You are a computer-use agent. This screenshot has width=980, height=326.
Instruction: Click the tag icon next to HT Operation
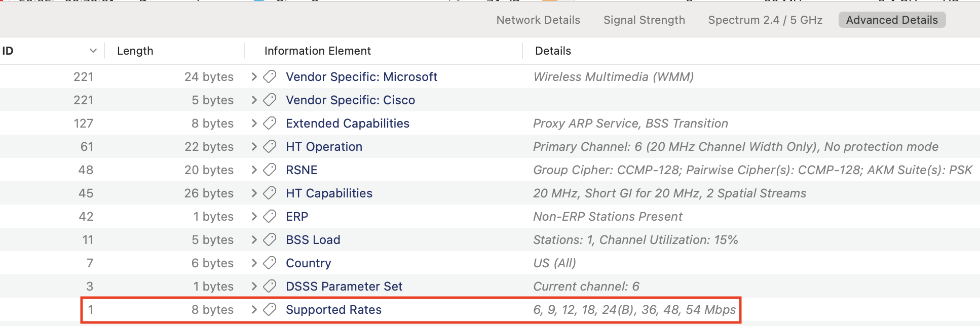(x=270, y=146)
